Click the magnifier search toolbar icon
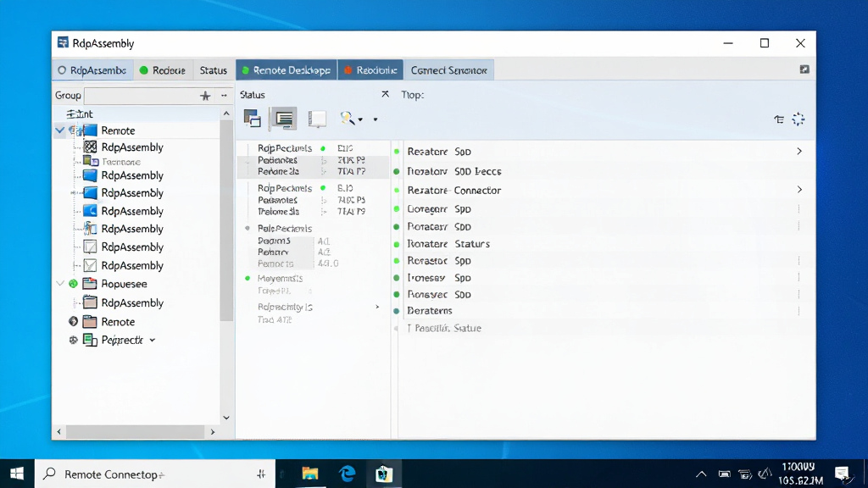This screenshot has height=488, width=868. [348, 119]
